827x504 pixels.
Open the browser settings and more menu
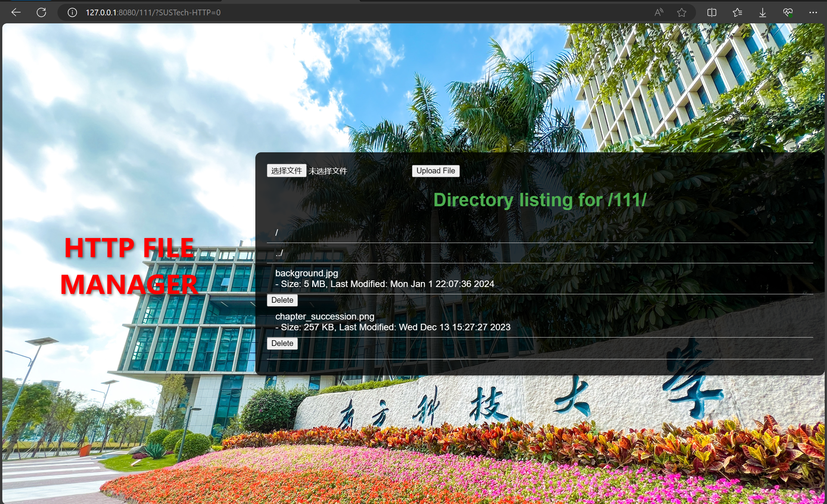click(813, 13)
